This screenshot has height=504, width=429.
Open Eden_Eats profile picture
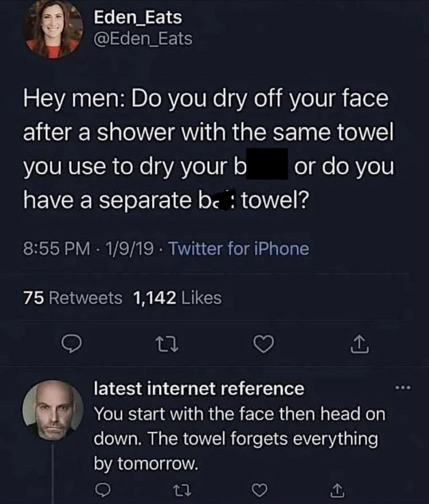tap(53, 29)
